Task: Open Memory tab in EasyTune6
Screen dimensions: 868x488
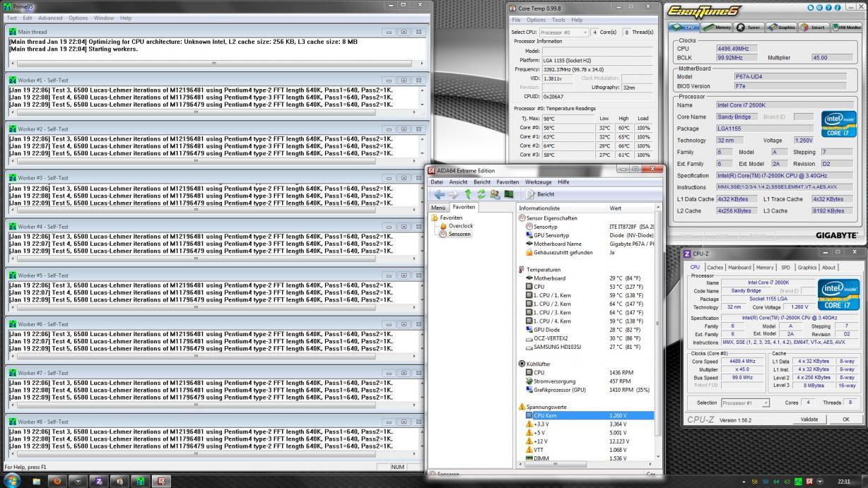Action: (717, 27)
